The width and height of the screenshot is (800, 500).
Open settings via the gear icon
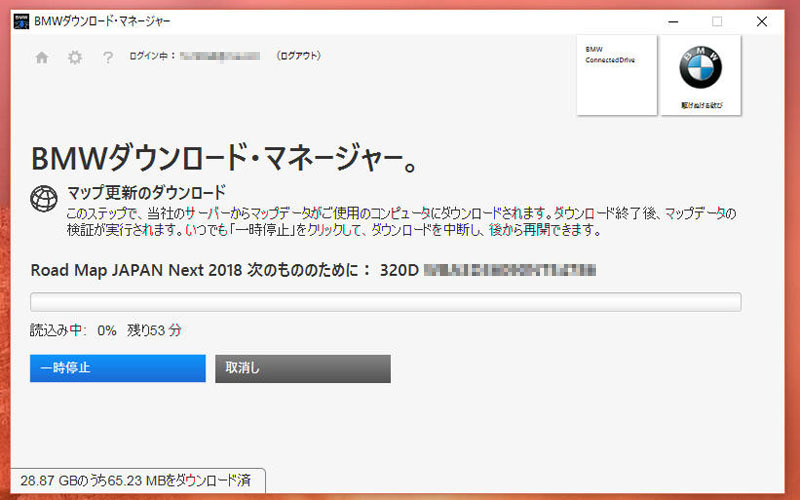coord(75,57)
